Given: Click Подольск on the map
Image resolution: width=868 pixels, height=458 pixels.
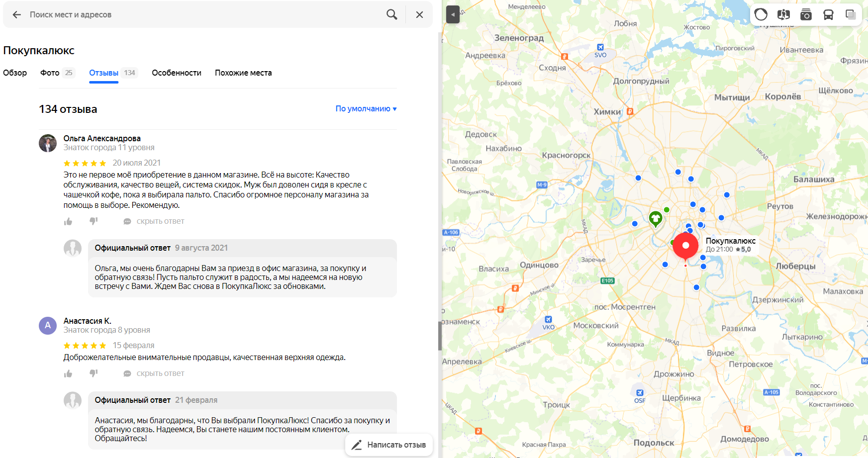Looking at the screenshot, I should pos(654,443).
